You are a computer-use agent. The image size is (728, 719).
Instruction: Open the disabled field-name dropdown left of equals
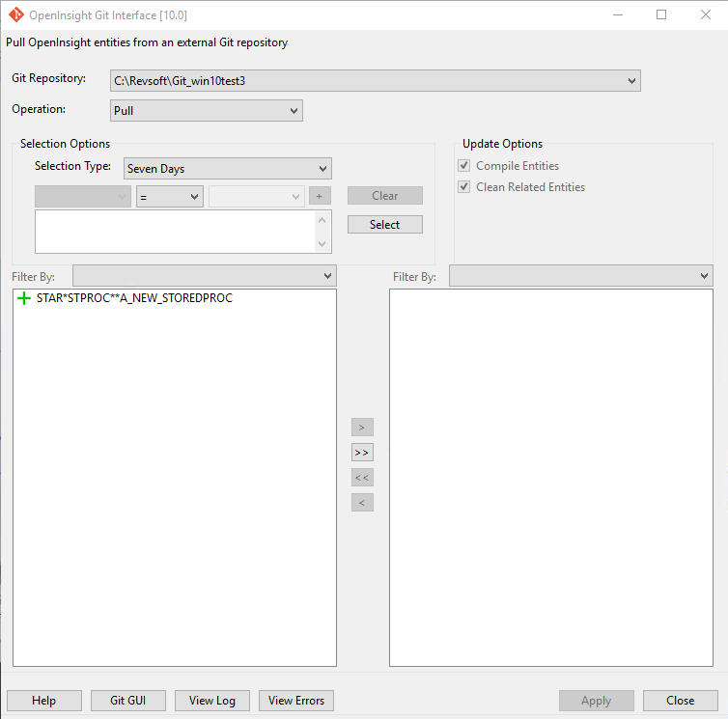click(83, 197)
